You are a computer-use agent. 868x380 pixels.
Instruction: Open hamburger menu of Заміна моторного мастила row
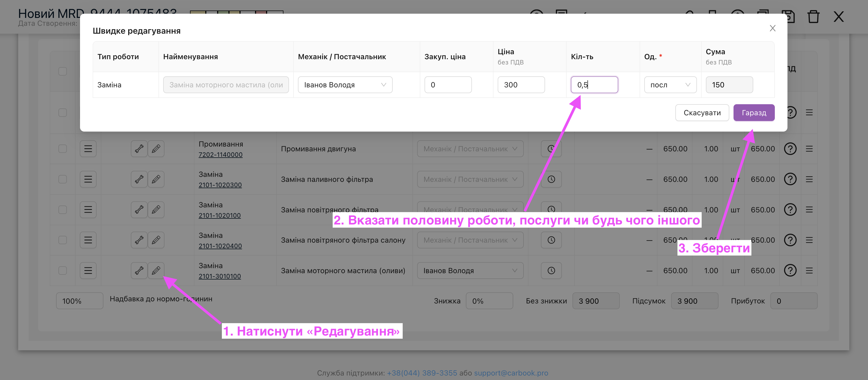[x=88, y=270]
